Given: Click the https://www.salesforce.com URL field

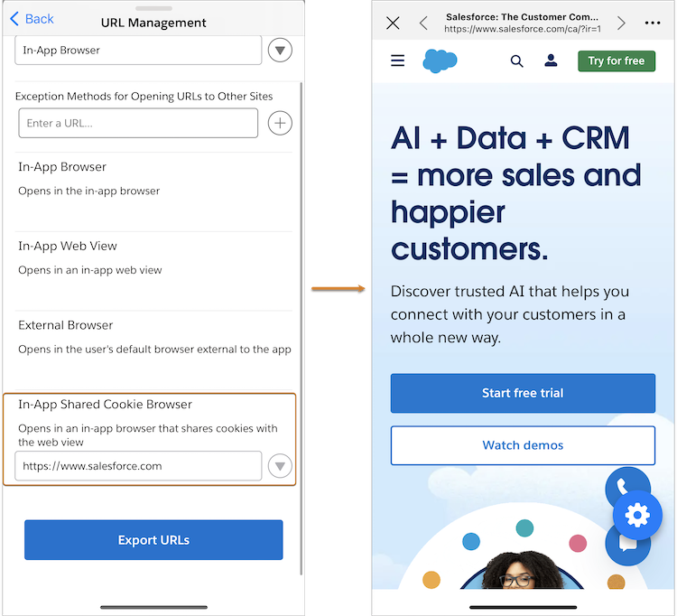Looking at the screenshot, I should [x=138, y=466].
